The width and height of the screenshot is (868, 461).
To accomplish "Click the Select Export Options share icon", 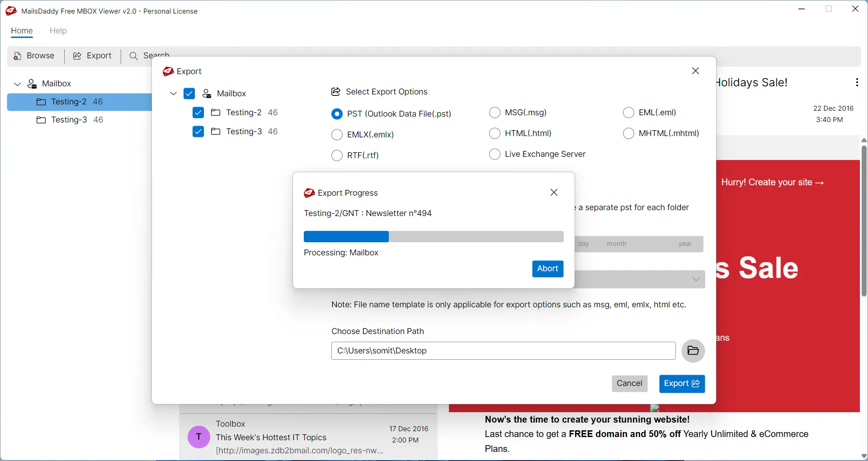I will coord(335,91).
